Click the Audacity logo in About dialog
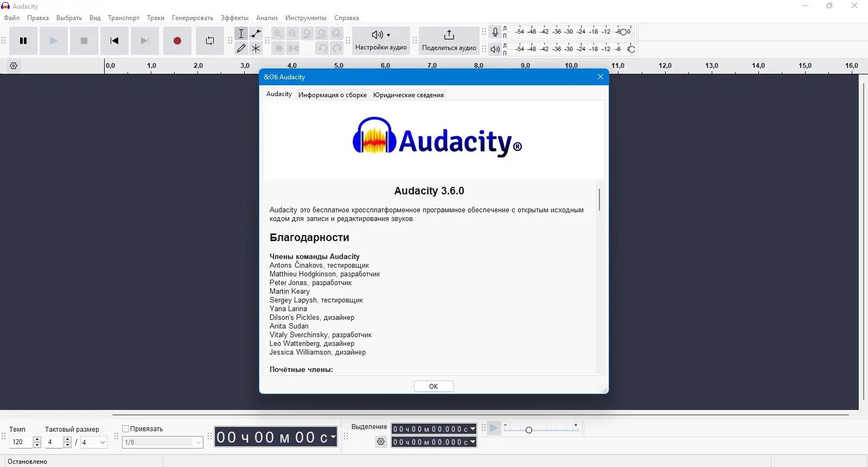The width and height of the screenshot is (868, 467). 437,137
